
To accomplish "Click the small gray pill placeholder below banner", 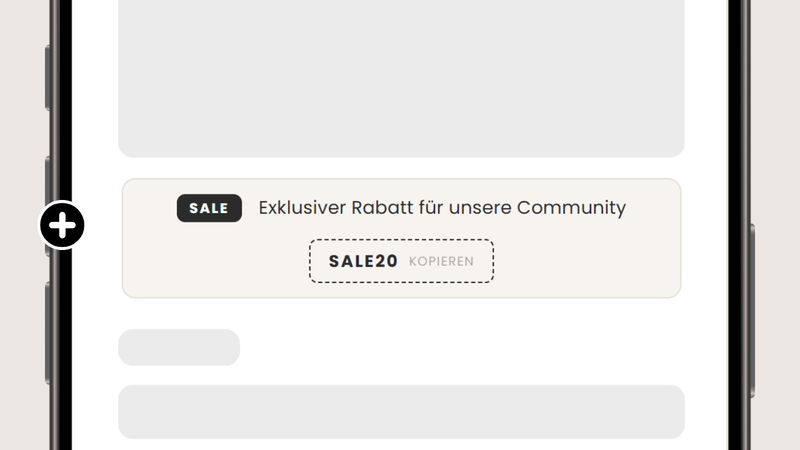I will (x=179, y=348).
